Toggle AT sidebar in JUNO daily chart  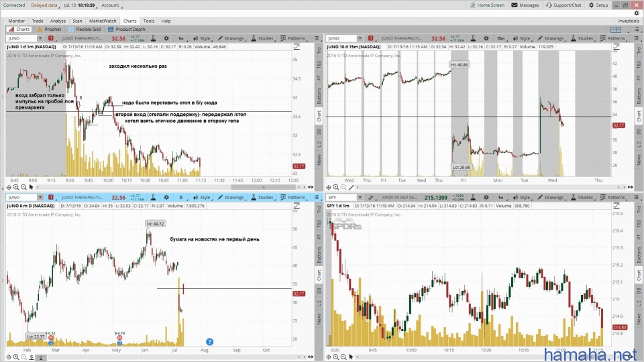pos(319,237)
